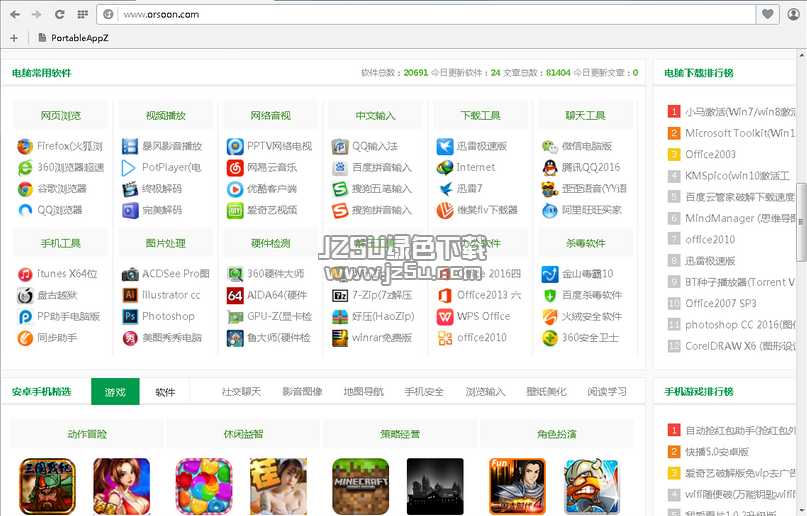Click the Baidu Pinyin input icon
This screenshot has height=516, width=807.
coord(340,168)
